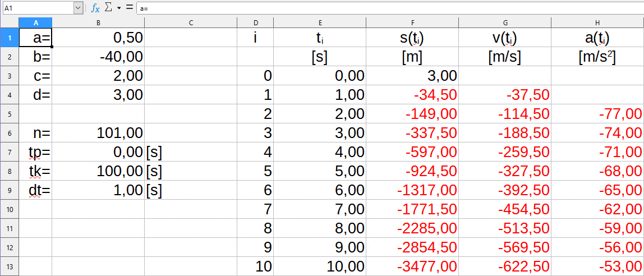Select cell F13 showing -3477,00
This screenshot has height=276, width=644.
[x=412, y=266]
